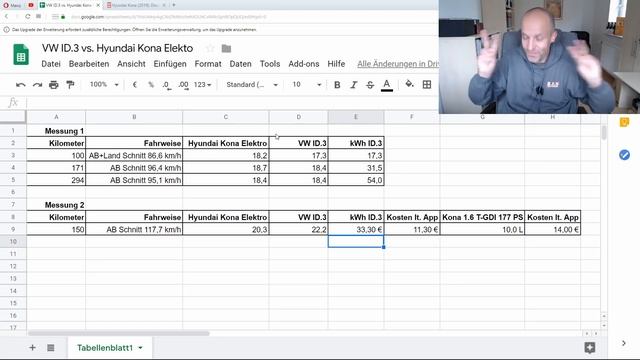Click cell AB+Land Schnitt 86,6 km/h
This screenshot has height=360, width=640.
(x=134, y=156)
